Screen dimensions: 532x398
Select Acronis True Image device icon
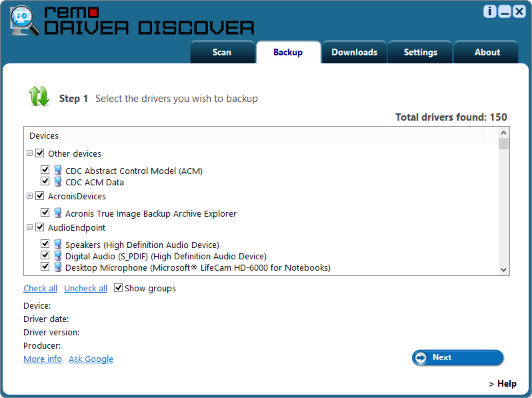coord(58,213)
